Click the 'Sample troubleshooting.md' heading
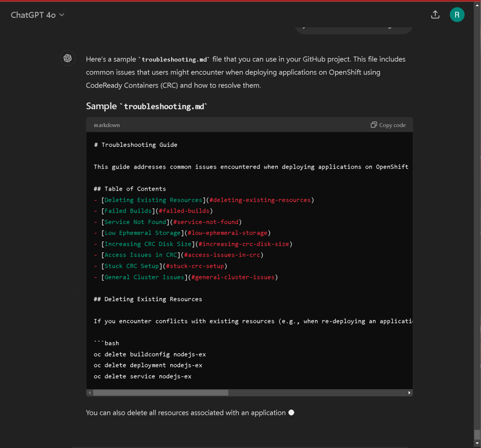This screenshot has height=448, width=481. (147, 106)
